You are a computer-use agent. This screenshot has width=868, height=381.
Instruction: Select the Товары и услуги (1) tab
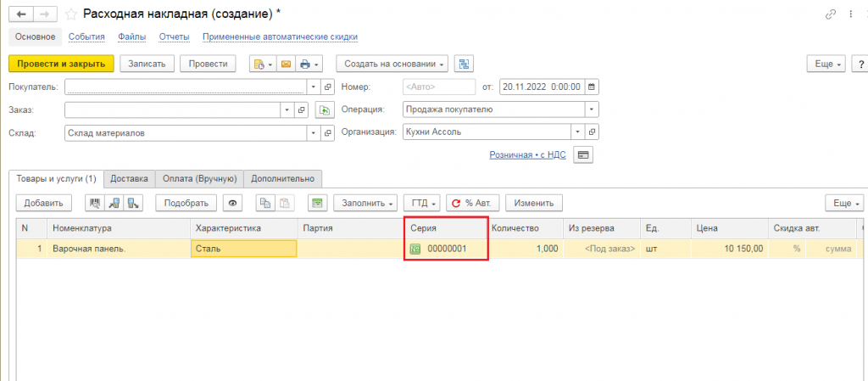[x=57, y=179]
